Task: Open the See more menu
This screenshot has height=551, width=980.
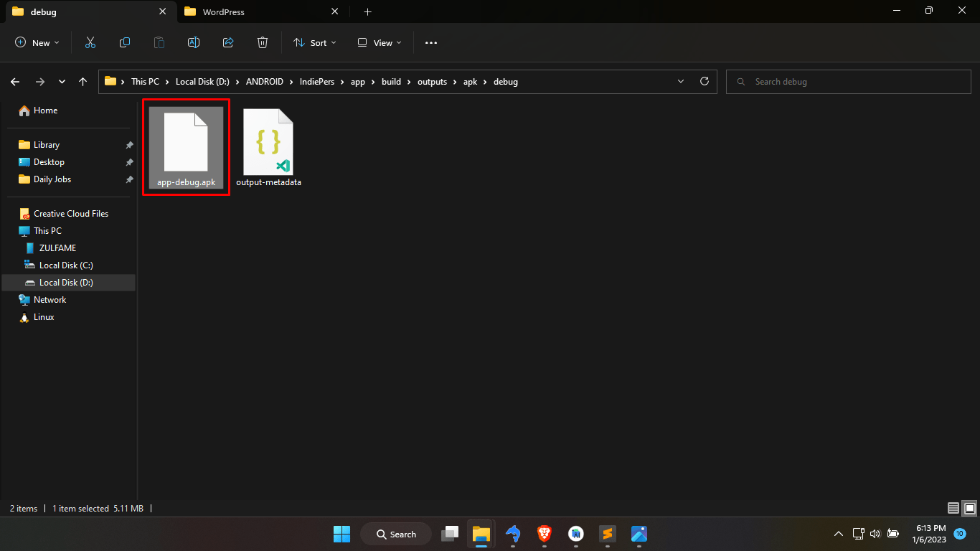Action: [430, 42]
